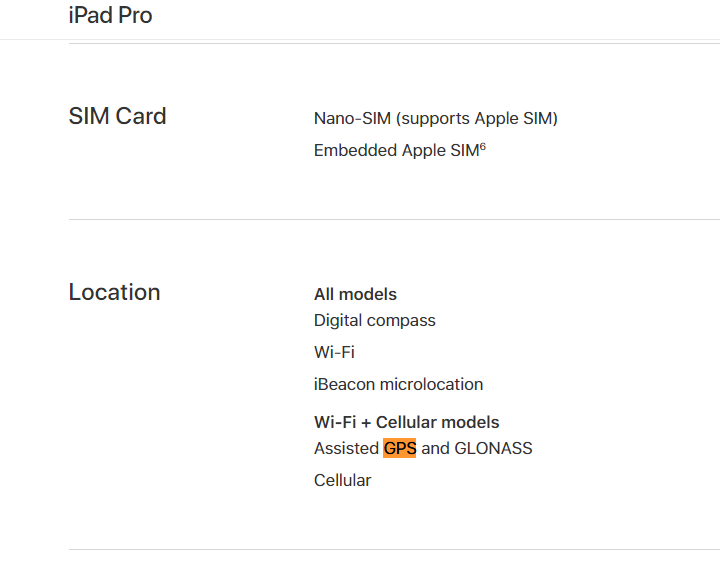Click the Digital compass entry
Viewport: 720px width, 569px height.
coord(375,321)
